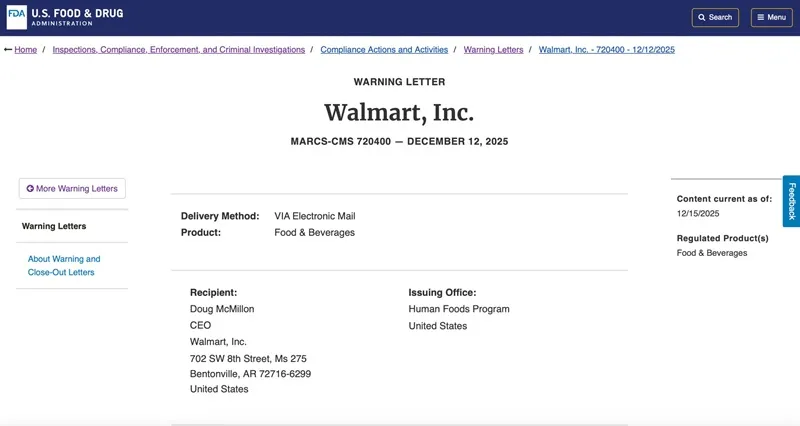The width and height of the screenshot is (800, 426).
Task: Select Warning Letters in the sidebar menu
Action: pyautogui.click(x=54, y=226)
